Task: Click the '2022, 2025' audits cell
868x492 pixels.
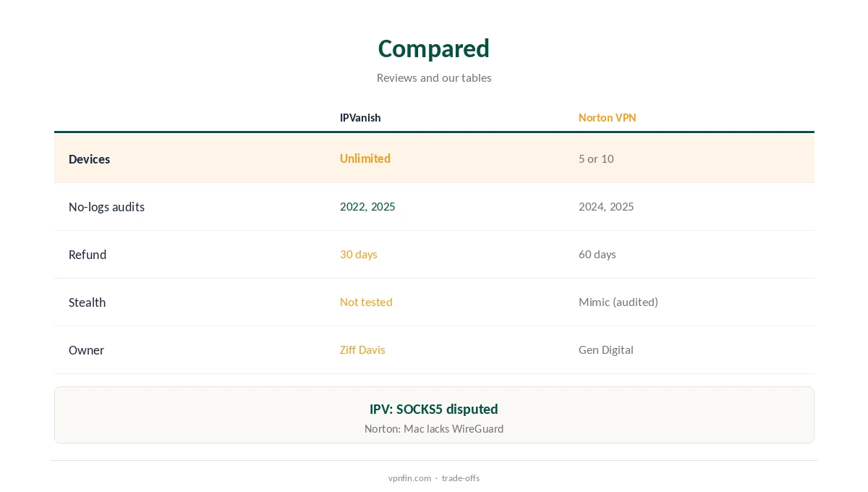Action: coord(367,206)
